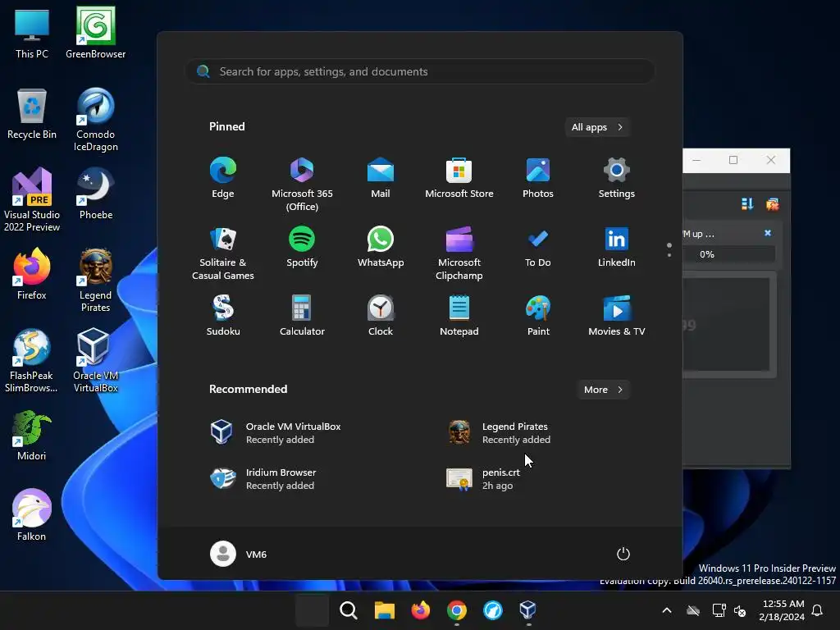
Task: Open the clock showing 12:55 AM
Action: coord(782,610)
